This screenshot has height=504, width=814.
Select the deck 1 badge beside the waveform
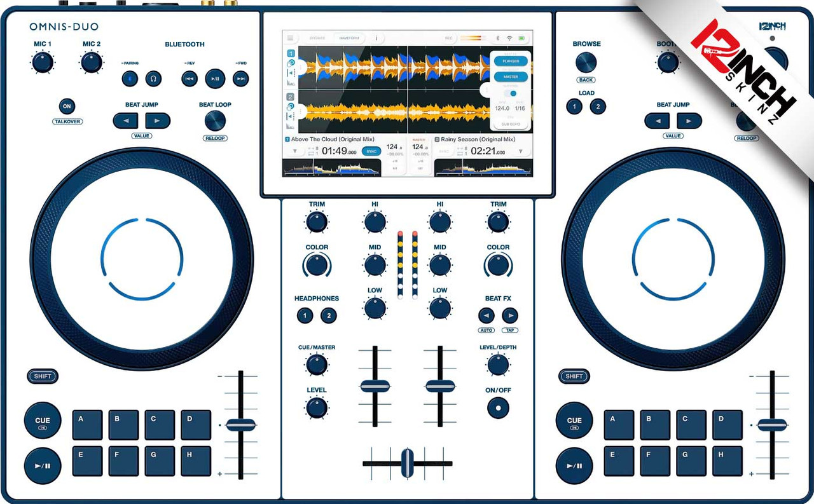[291, 53]
